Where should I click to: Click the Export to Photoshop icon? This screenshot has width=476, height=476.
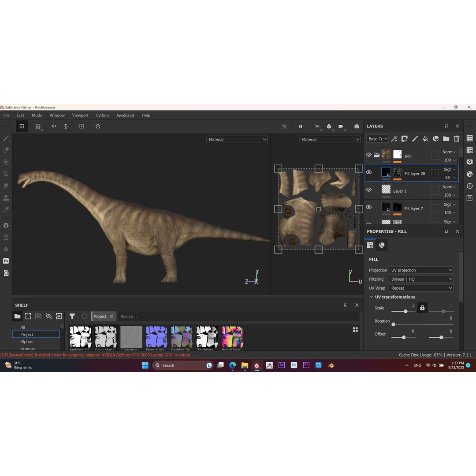(x=6, y=261)
